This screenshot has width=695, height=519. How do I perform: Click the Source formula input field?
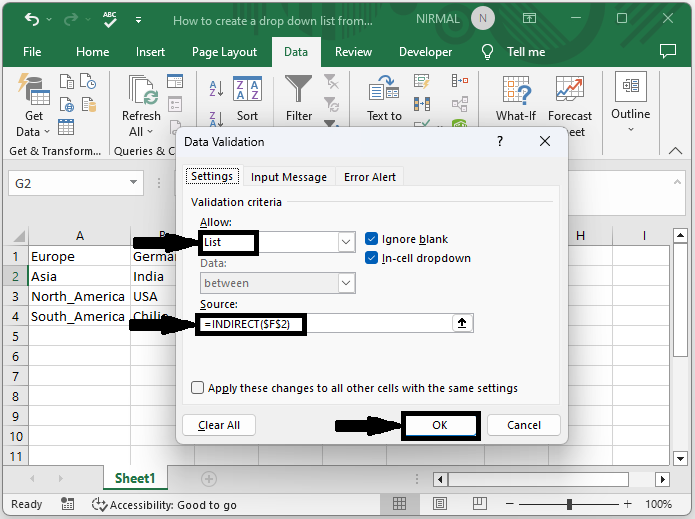click(x=326, y=324)
